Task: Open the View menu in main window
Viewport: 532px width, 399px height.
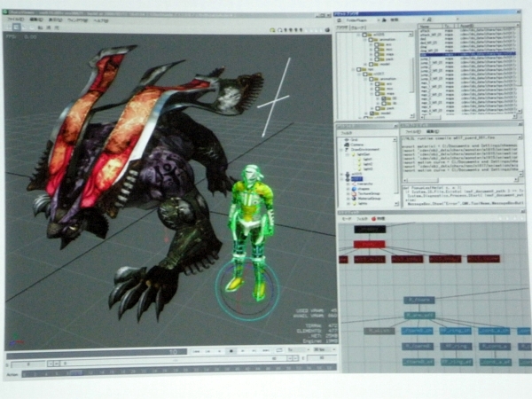Action: (x=55, y=20)
